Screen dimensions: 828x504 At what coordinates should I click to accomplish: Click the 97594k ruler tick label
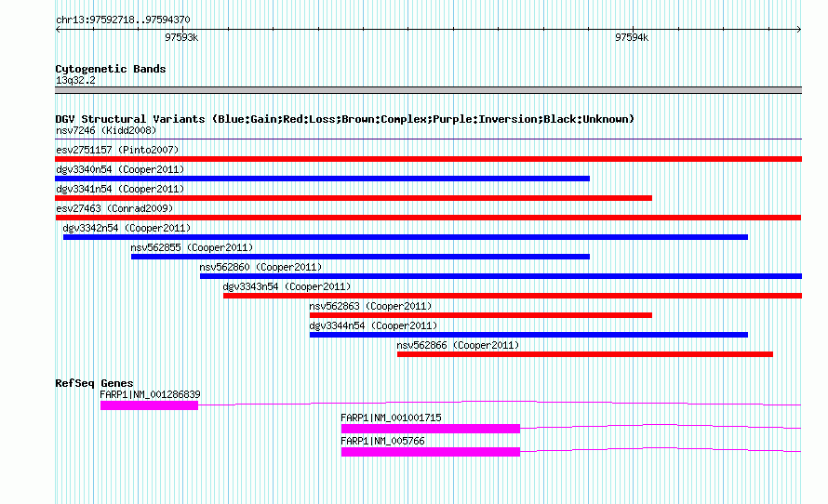click(x=632, y=37)
